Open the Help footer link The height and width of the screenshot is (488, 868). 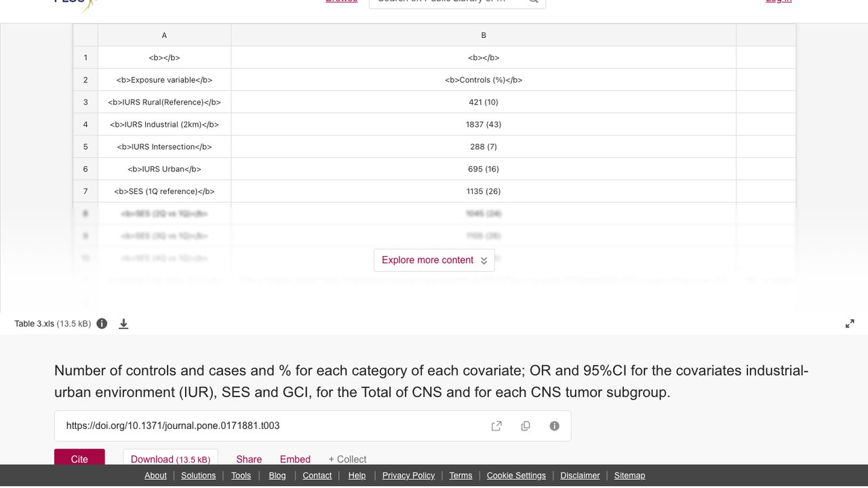pyautogui.click(x=357, y=475)
